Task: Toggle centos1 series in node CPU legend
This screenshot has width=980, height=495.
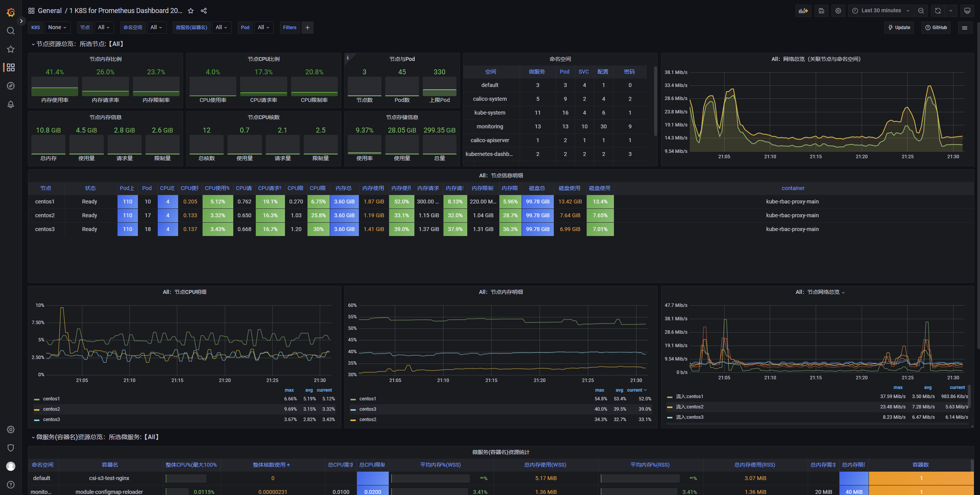Action: [51, 399]
